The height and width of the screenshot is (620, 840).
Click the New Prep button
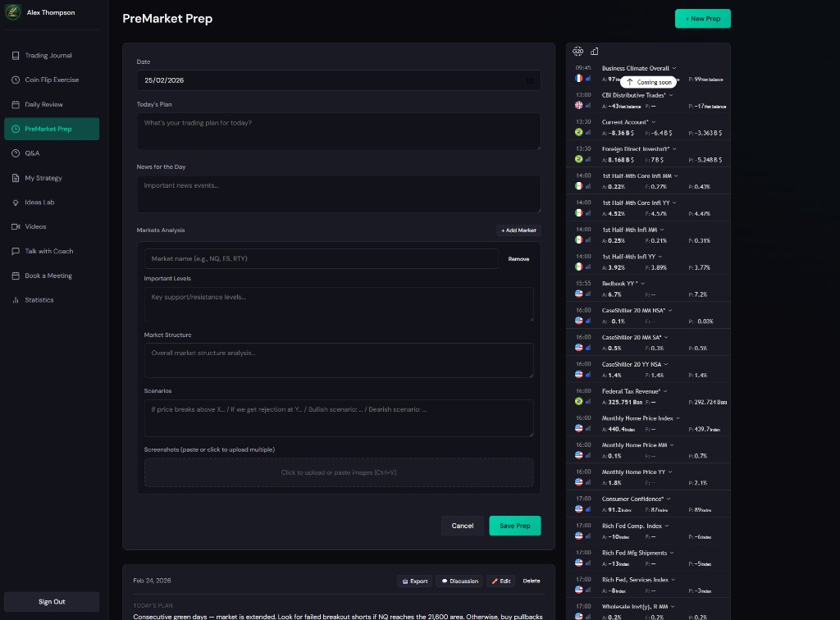[702, 18]
